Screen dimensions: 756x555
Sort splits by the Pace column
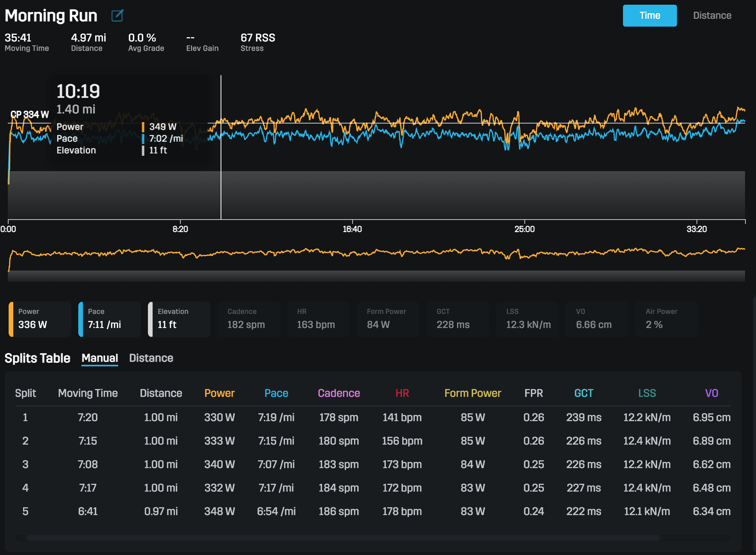coord(276,393)
